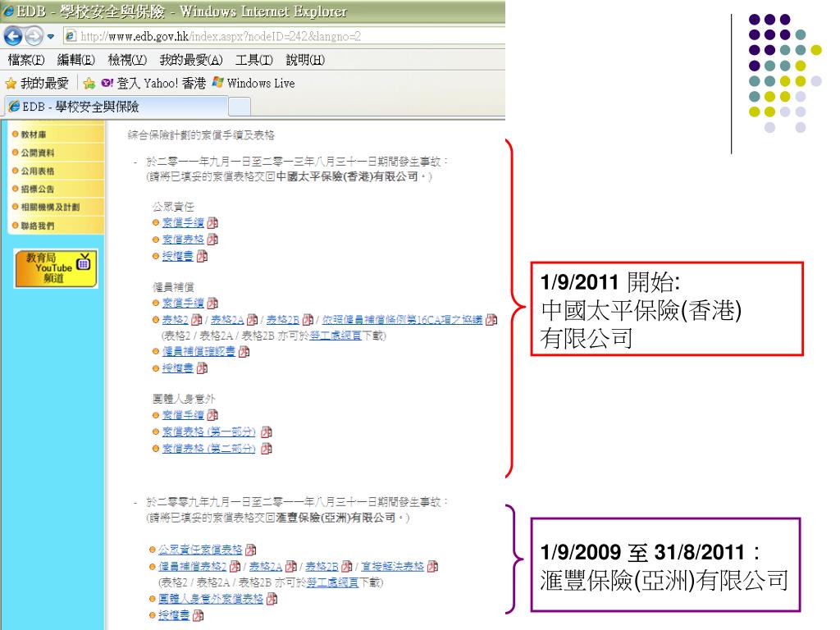Click PDF icon beside 公眾責任 授權書

(202, 257)
